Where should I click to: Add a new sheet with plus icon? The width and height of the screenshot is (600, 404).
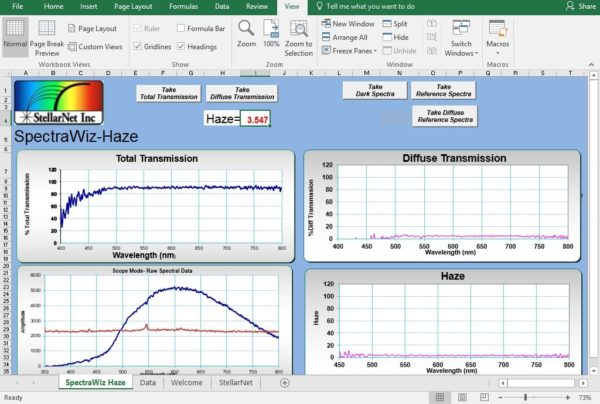click(284, 383)
